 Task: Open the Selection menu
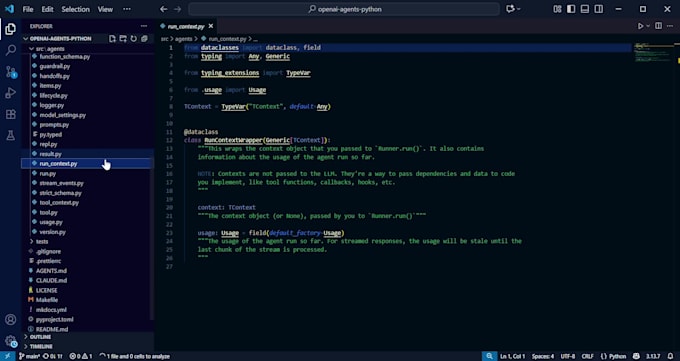click(75, 9)
